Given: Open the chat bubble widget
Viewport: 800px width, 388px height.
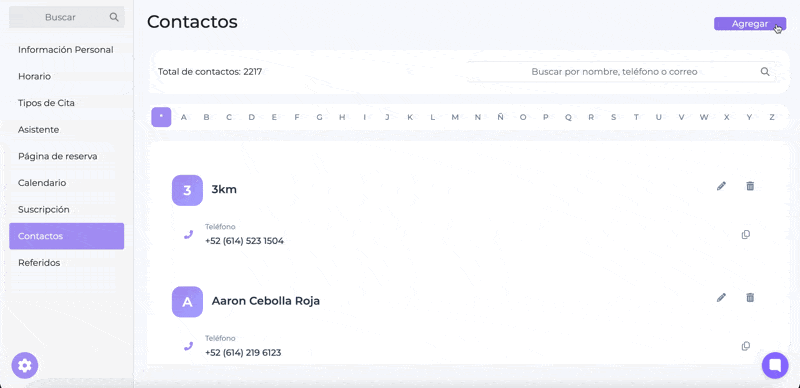Looking at the screenshot, I should click(775, 366).
